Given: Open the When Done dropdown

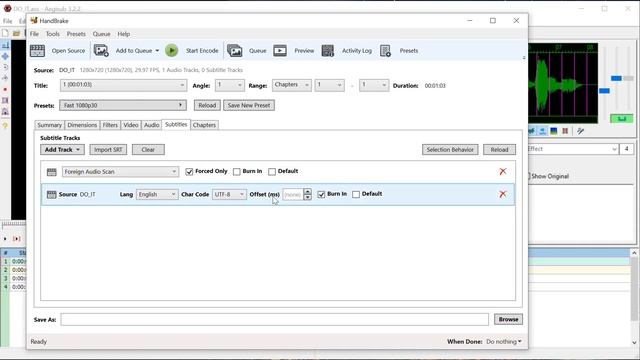Looking at the screenshot, I should (504, 342).
